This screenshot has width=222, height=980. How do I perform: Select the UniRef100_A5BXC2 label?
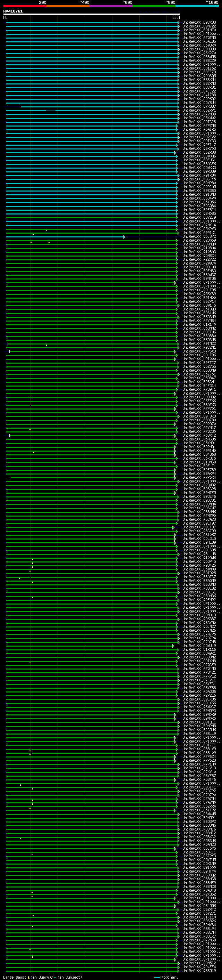pyautogui.click(x=199, y=837)
